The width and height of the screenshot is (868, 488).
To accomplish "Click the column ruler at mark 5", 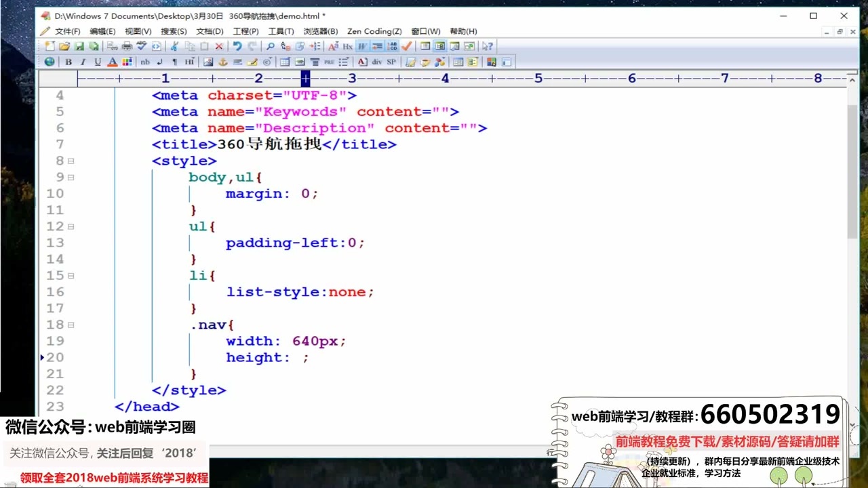I will click(x=538, y=79).
